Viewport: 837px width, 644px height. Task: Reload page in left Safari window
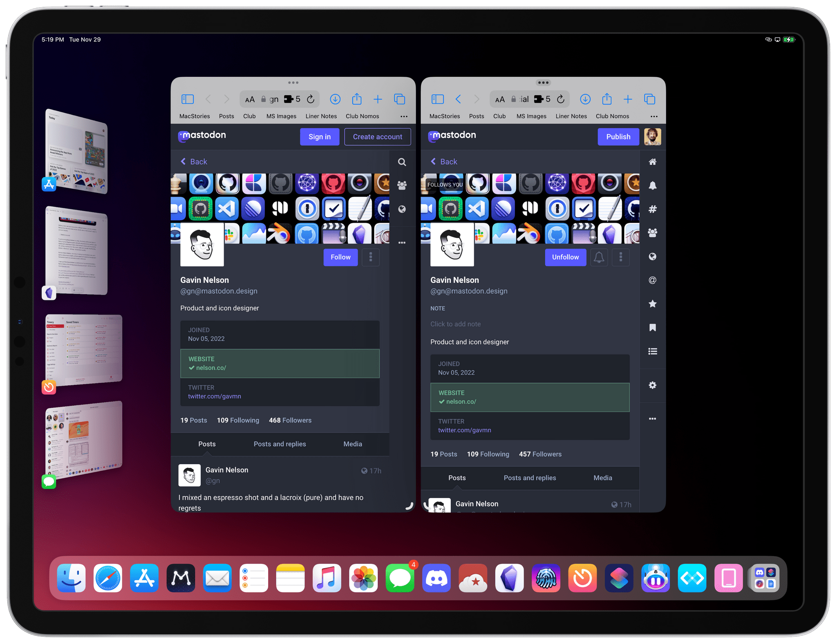click(x=311, y=99)
